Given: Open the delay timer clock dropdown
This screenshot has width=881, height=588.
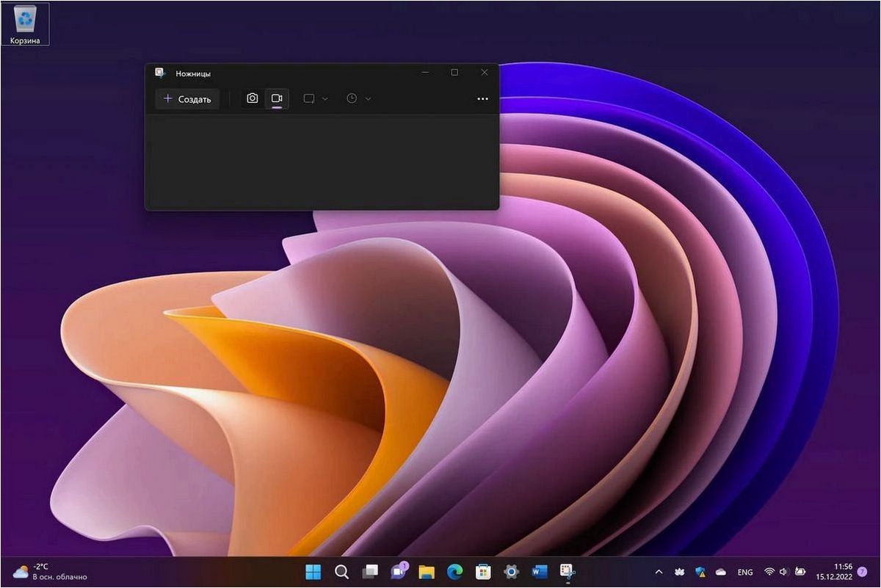Looking at the screenshot, I should coord(359,98).
